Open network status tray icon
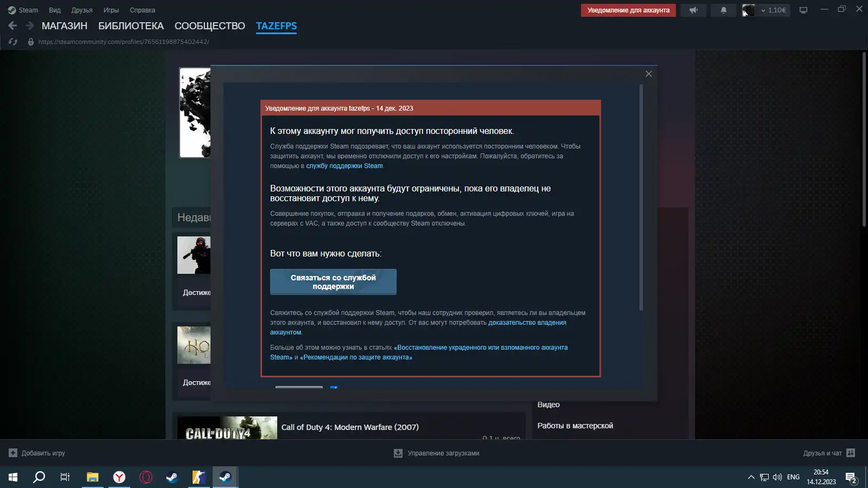The image size is (868, 488). (x=764, y=477)
